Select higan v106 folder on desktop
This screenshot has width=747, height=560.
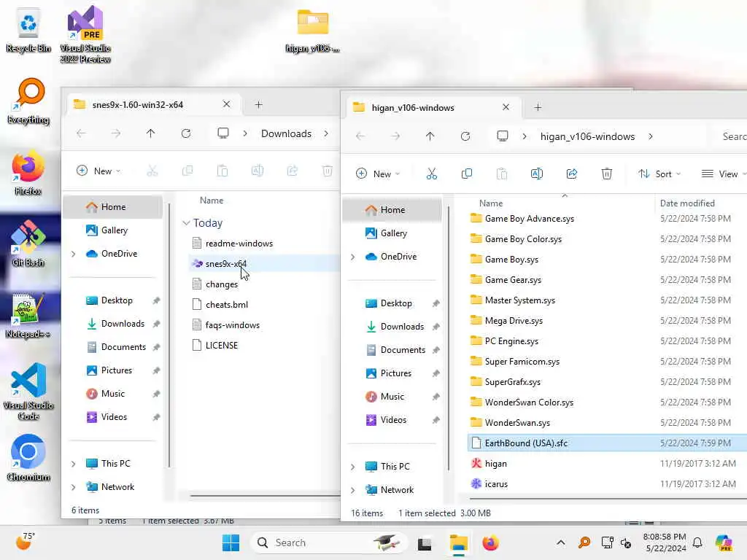[312, 31]
